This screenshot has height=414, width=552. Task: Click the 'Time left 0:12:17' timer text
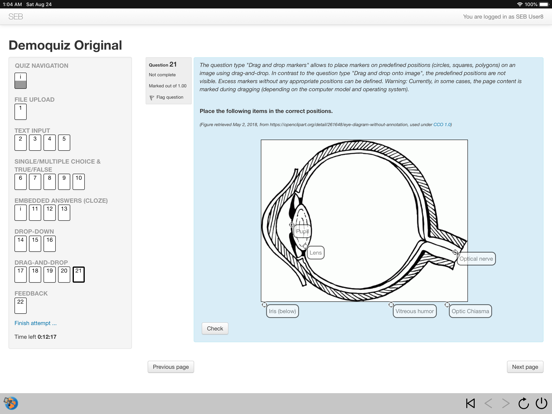(35, 337)
